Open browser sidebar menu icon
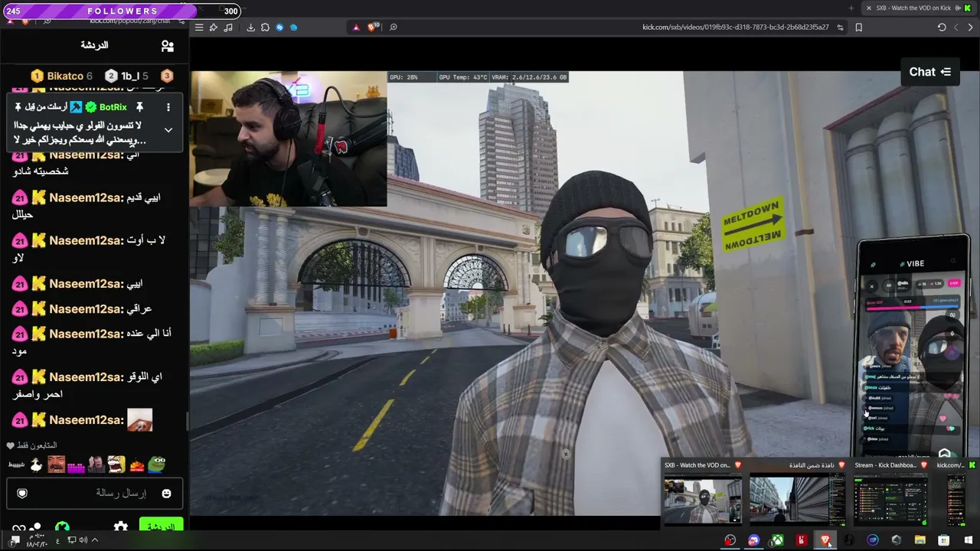Image resolution: width=980 pixels, height=551 pixels. 199,28
